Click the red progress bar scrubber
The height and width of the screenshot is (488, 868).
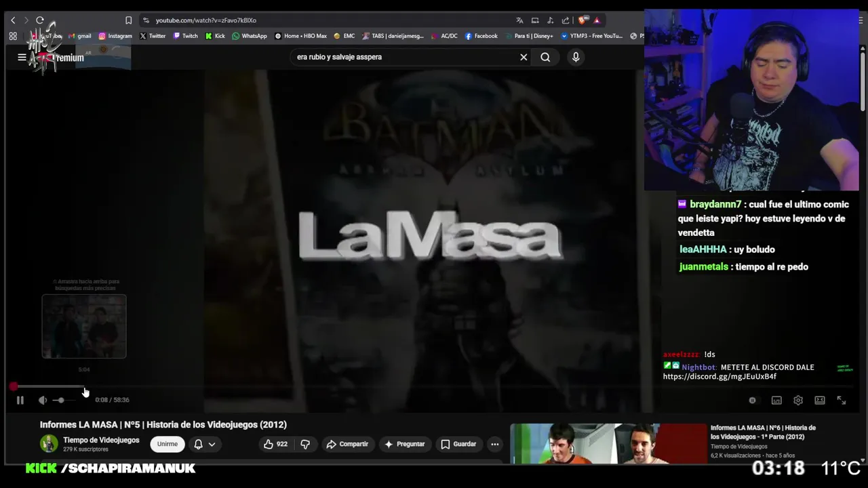tap(14, 386)
